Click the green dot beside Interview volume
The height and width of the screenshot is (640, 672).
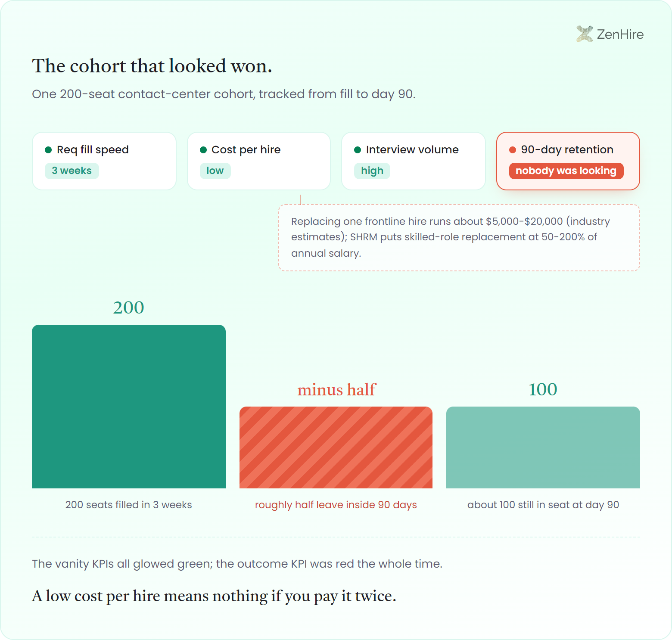358,150
